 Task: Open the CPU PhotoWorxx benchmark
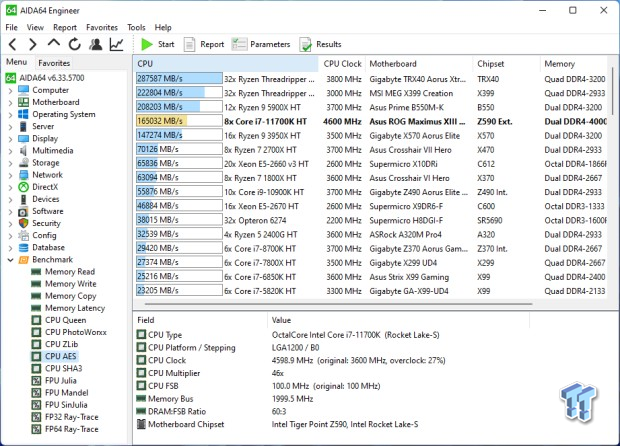(69, 332)
